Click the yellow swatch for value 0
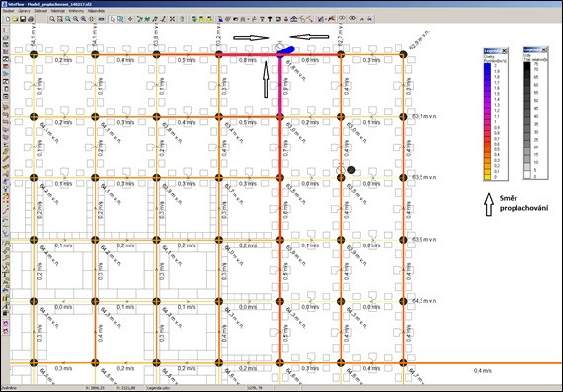 pos(487,177)
